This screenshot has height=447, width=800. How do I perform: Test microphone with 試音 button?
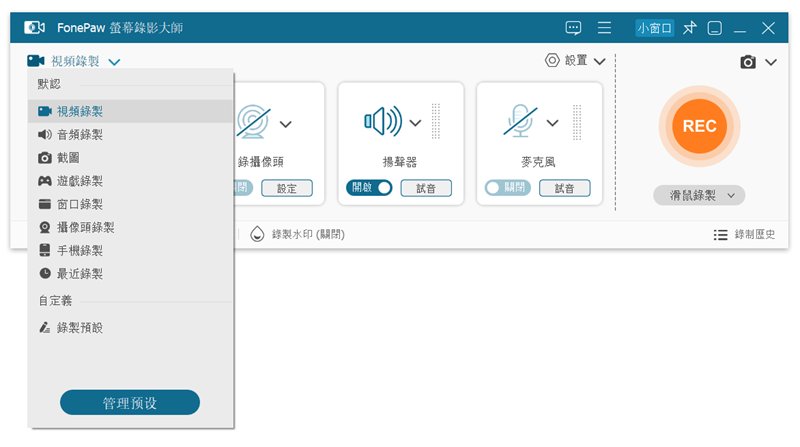(565, 188)
